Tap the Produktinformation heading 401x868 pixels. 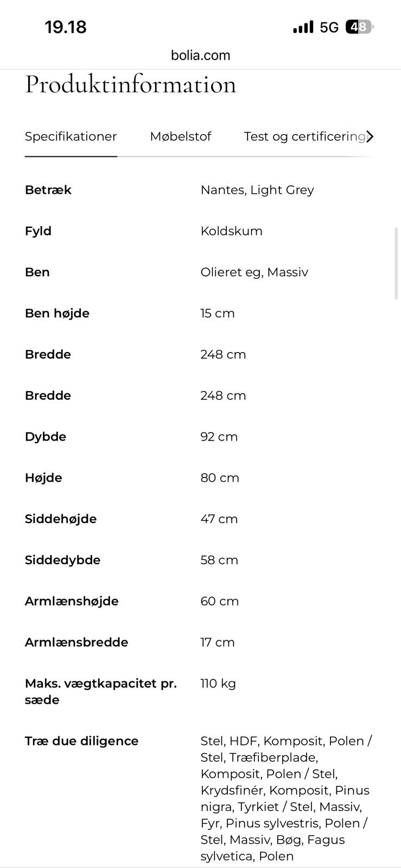pyautogui.click(x=130, y=85)
